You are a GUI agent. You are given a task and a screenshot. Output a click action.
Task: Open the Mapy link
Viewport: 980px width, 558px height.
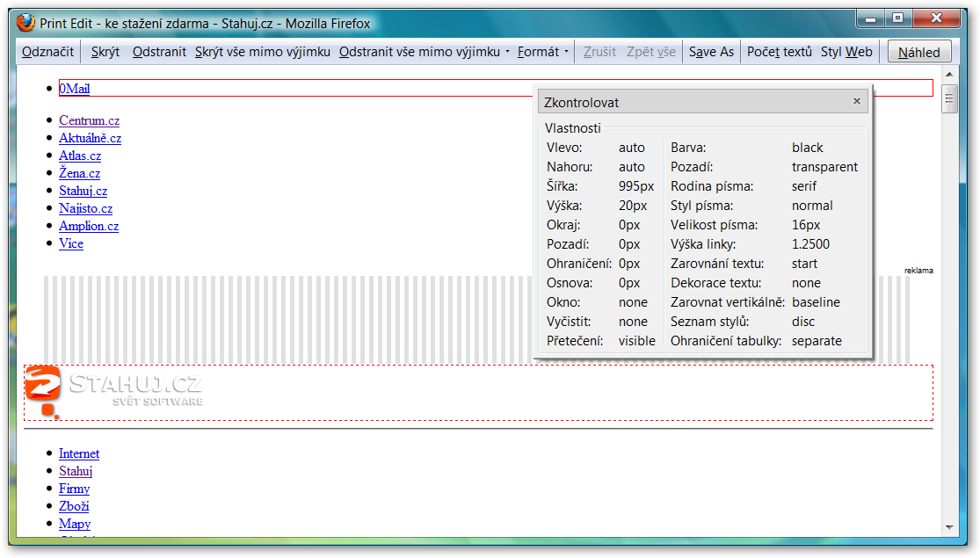tap(75, 524)
